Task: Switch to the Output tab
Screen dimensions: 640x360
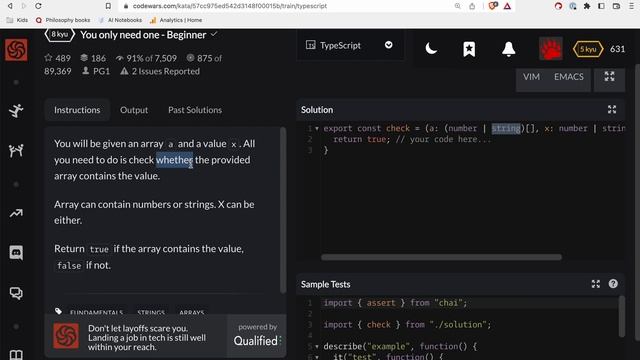Action: click(134, 110)
